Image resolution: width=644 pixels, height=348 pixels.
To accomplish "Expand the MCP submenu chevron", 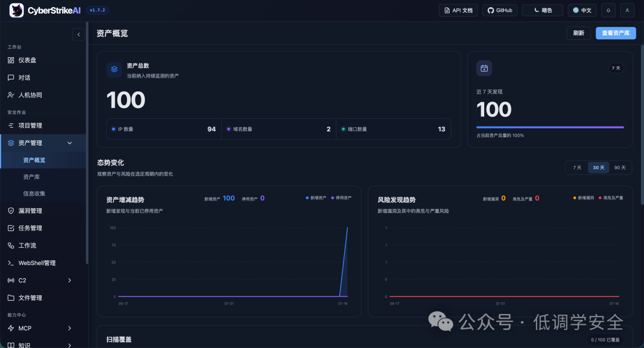I will point(69,328).
